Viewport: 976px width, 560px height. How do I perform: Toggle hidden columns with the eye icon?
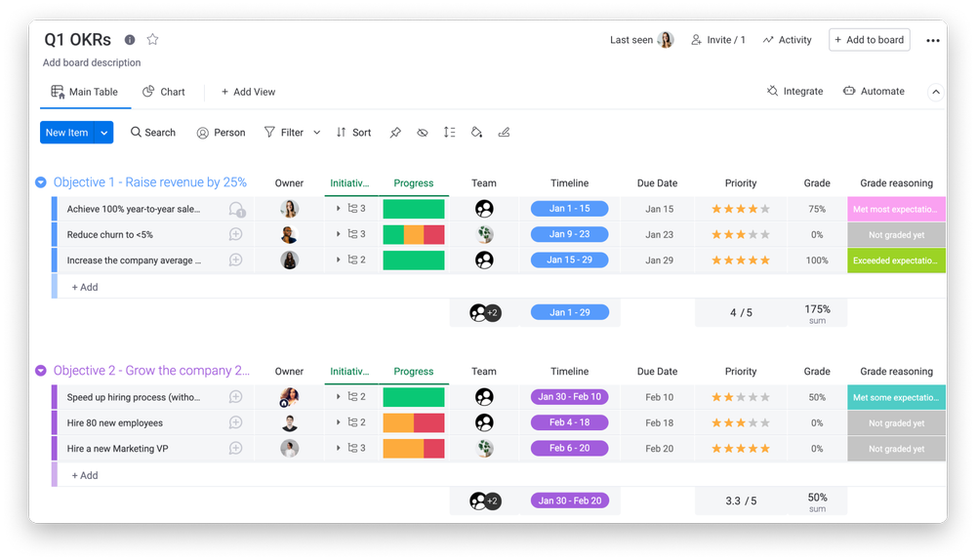click(x=423, y=133)
